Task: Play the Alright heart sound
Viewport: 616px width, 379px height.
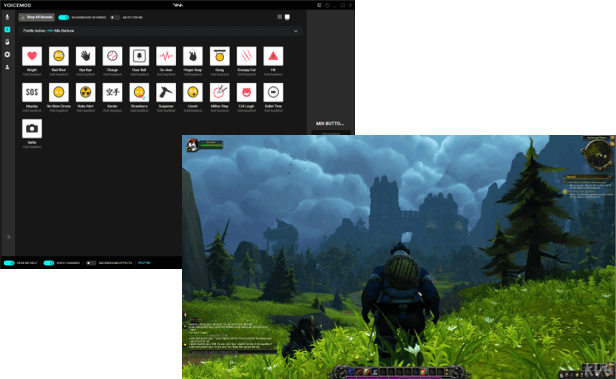Action: click(32, 56)
